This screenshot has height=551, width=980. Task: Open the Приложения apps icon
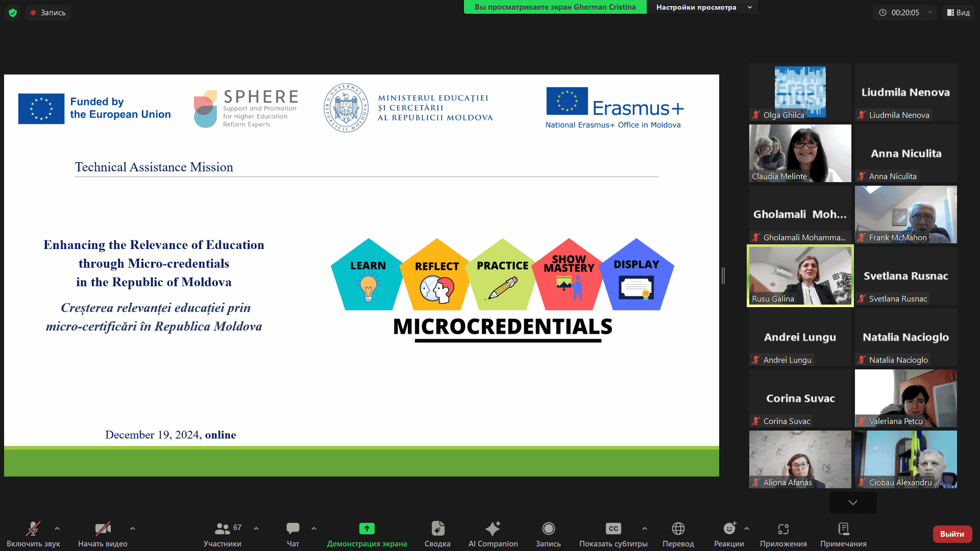(783, 529)
